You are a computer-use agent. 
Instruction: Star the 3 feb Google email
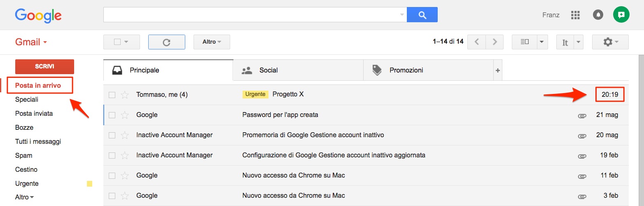point(125,196)
